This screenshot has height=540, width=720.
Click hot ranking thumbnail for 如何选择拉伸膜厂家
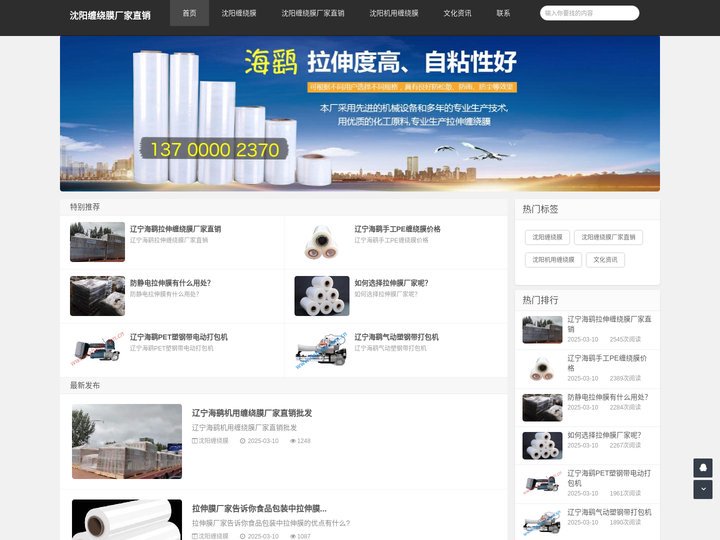542,445
